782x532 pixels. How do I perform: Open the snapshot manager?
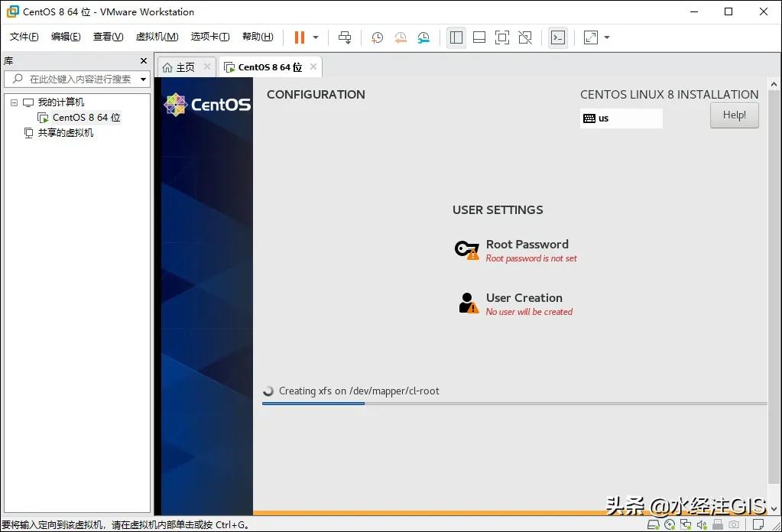(x=423, y=37)
